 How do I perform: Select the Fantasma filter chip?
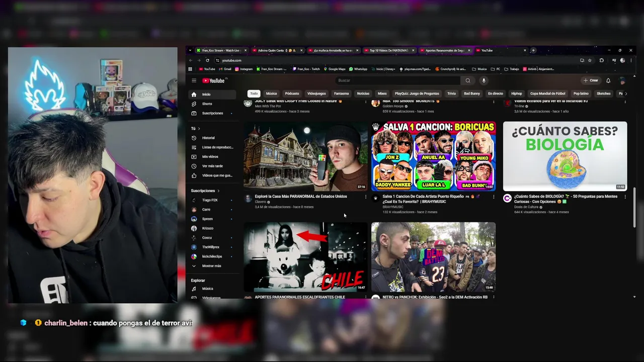tap(341, 94)
